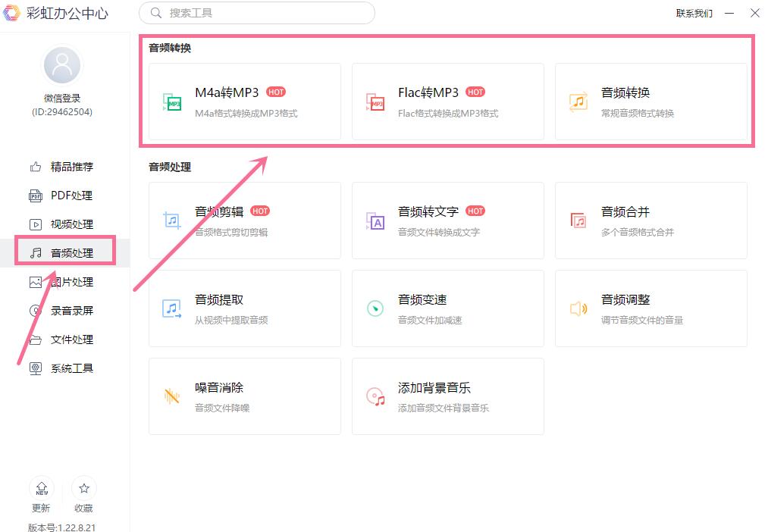Click the 添加背景音乐 disc icon
Viewport: 768px width, 532px height.
click(x=375, y=396)
